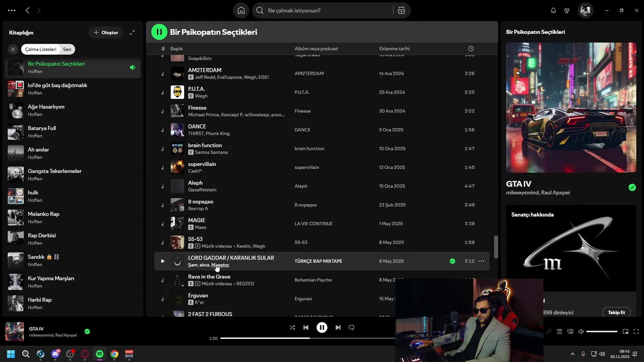Open Rap Derbisi playlist
This screenshot has width=644, height=362.
73,239
